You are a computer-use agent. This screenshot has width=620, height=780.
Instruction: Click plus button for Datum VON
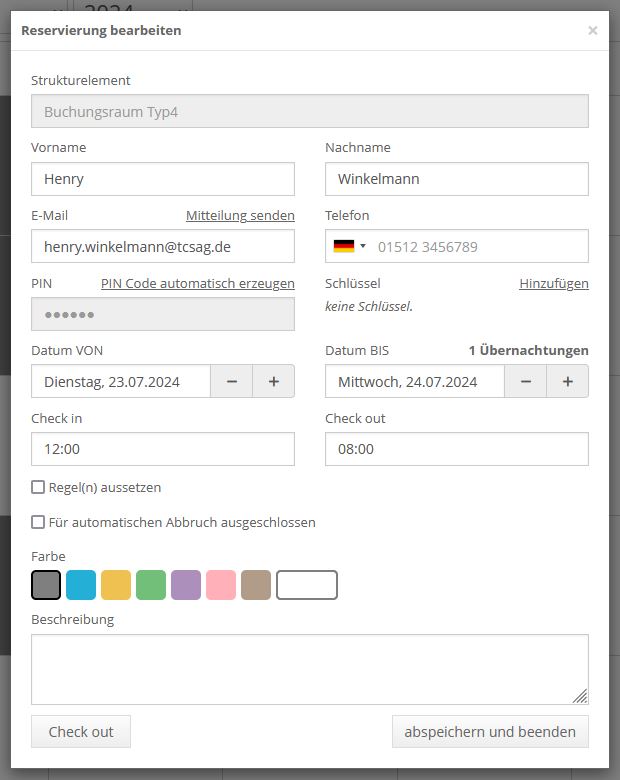click(x=273, y=381)
